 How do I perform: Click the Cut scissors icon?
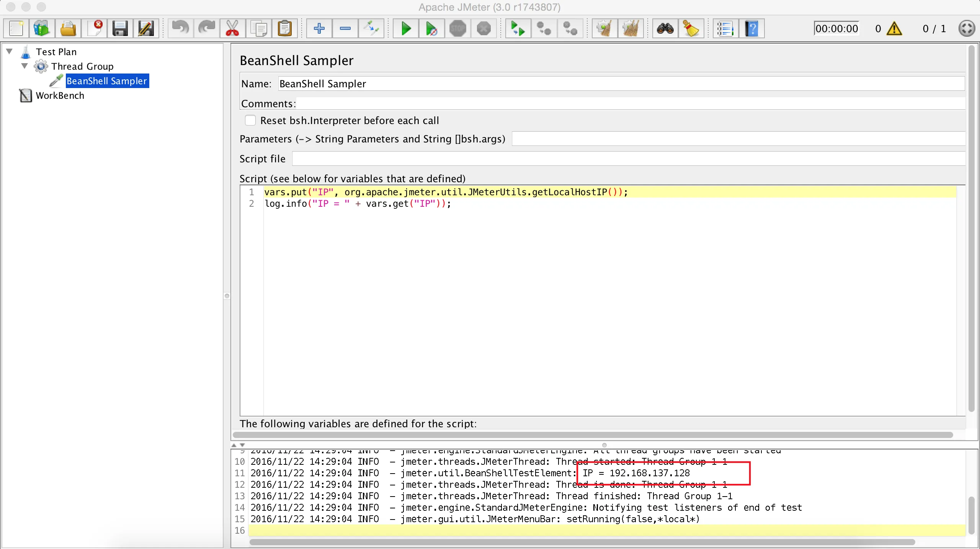232,29
